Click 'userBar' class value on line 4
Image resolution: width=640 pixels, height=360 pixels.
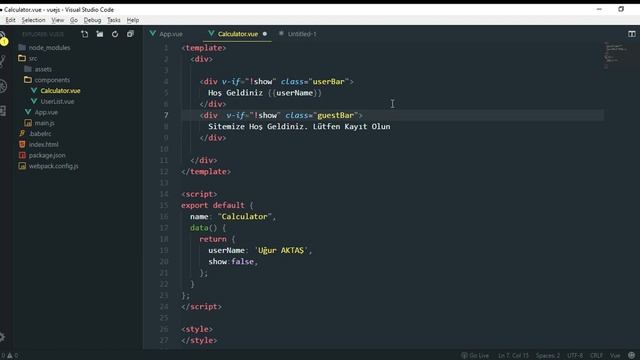pyautogui.click(x=329, y=82)
